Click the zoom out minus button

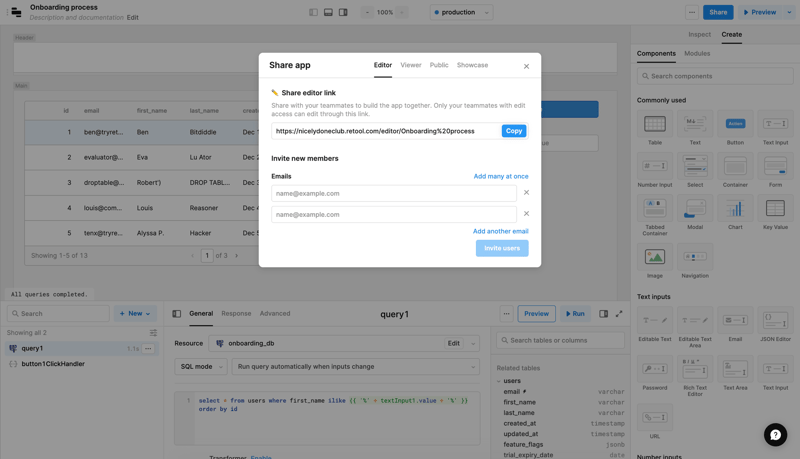(x=367, y=12)
